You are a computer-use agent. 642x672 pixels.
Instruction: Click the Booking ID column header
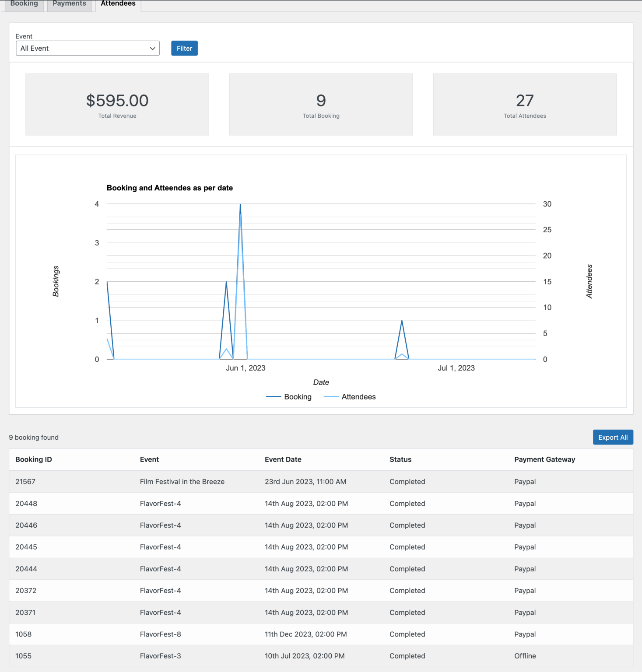33,459
